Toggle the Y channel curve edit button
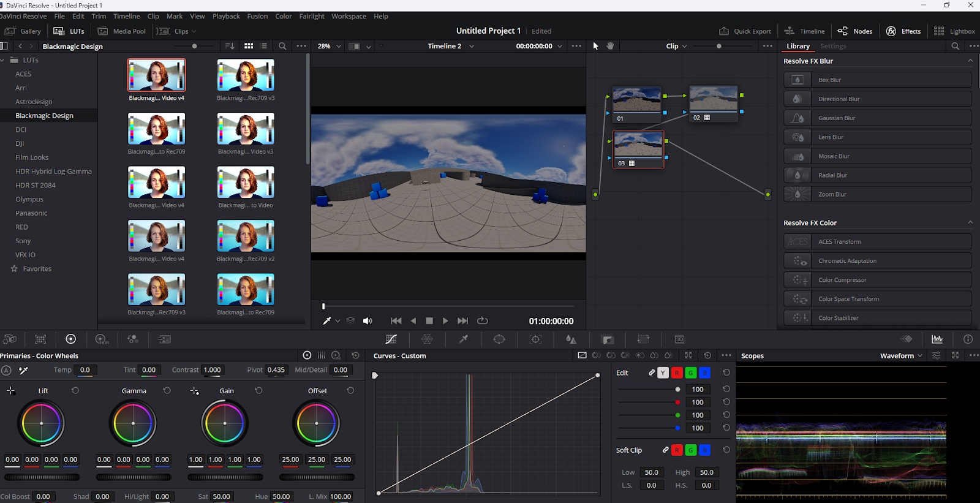Image resolution: width=980 pixels, height=503 pixels. coord(663,373)
